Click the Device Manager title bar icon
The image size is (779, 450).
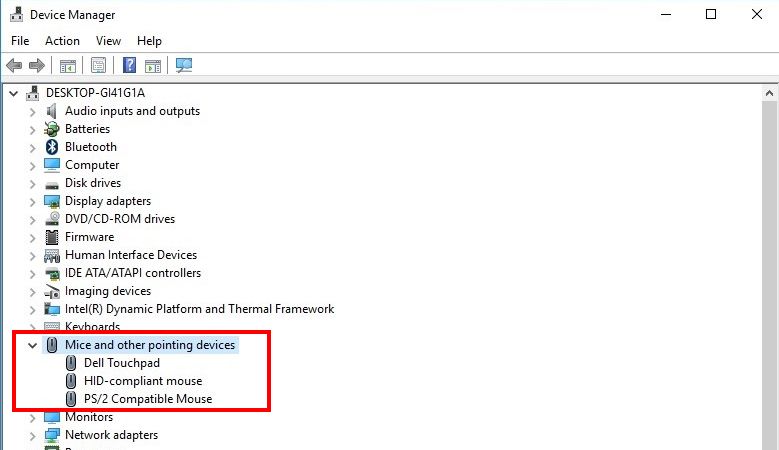(16, 14)
